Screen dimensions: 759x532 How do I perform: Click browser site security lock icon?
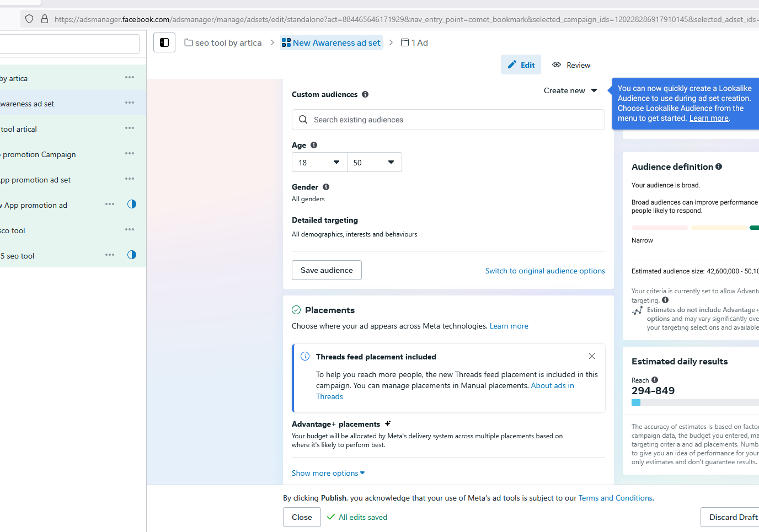coord(45,19)
